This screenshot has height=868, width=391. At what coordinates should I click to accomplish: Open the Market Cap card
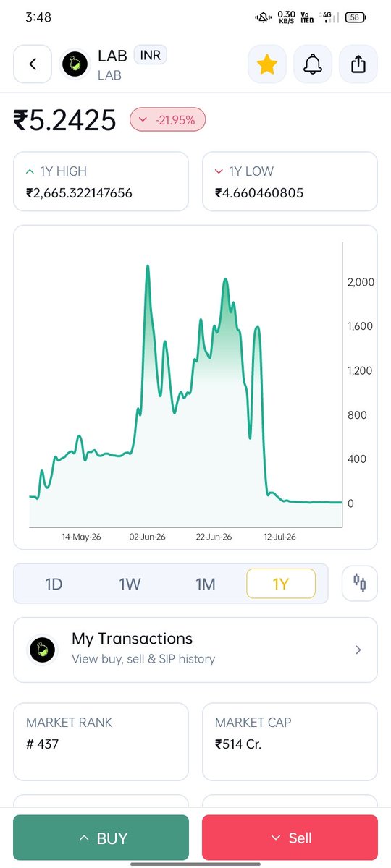tap(290, 741)
